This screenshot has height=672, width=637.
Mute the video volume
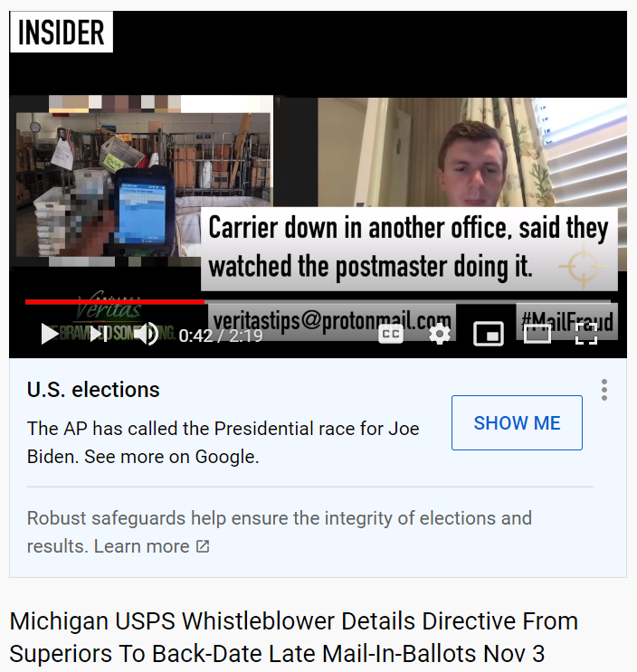click(147, 334)
